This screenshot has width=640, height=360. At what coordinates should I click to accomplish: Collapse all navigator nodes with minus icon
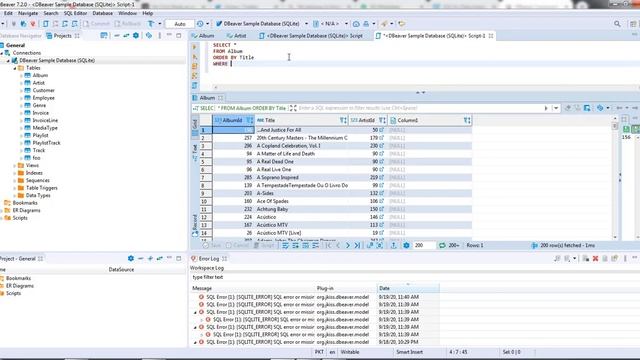pos(117,36)
